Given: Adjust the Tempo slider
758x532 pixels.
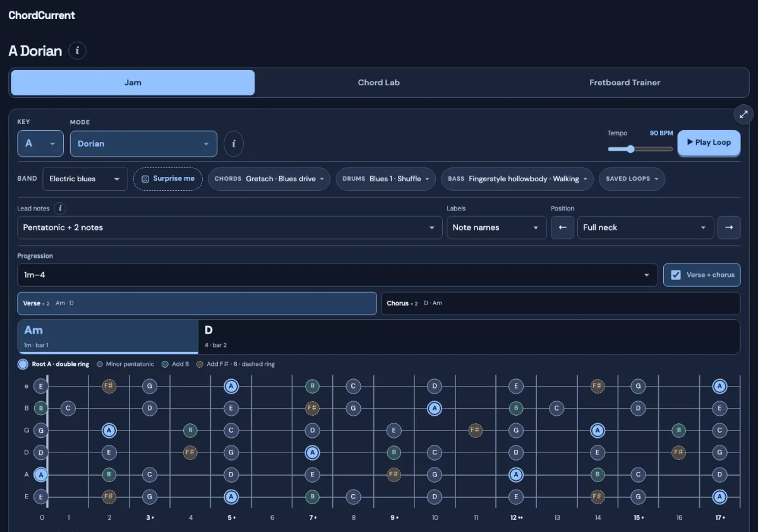Looking at the screenshot, I should (640, 149).
